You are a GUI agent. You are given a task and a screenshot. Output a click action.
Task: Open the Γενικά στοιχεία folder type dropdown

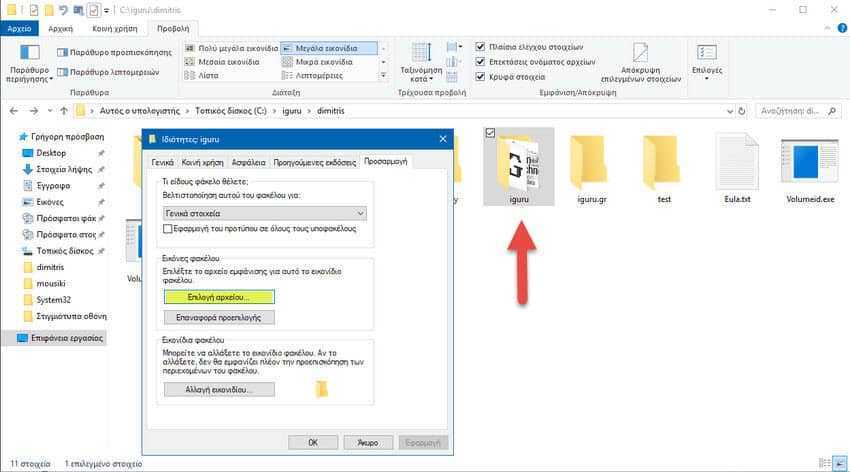265,214
